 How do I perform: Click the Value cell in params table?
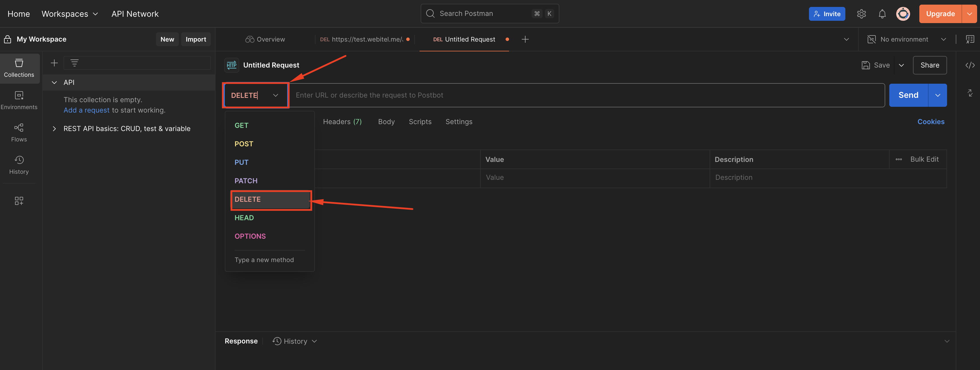pyautogui.click(x=595, y=178)
